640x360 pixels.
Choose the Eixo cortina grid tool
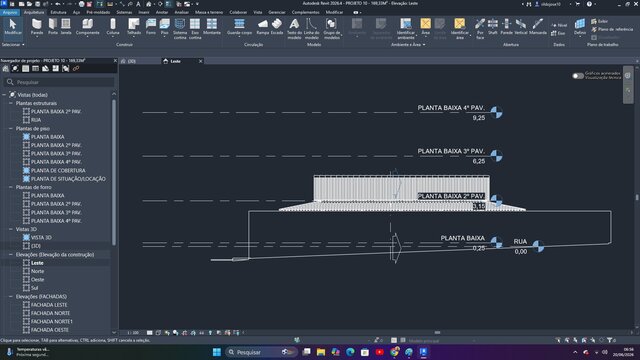click(195, 29)
